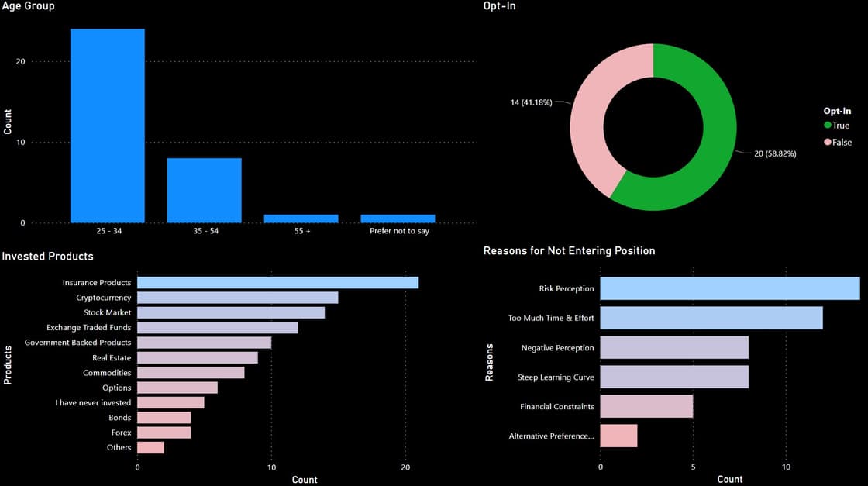This screenshot has width=868, height=486.
Task: Select the Options bar
Action: coord(177,388)
